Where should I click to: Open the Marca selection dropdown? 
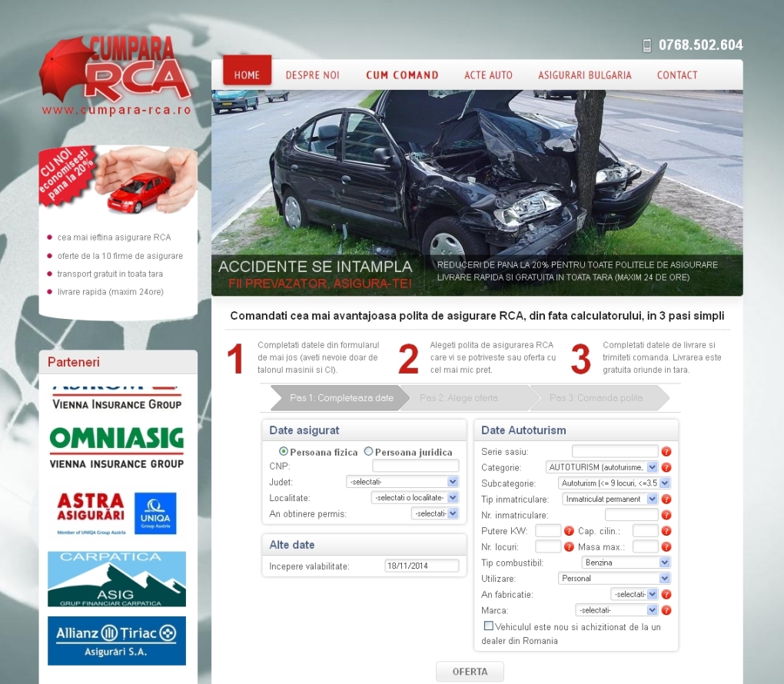(x=616, y=610)
